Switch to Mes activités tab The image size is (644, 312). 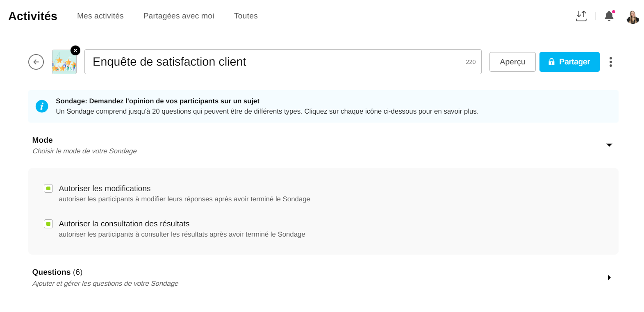[100, 16]
